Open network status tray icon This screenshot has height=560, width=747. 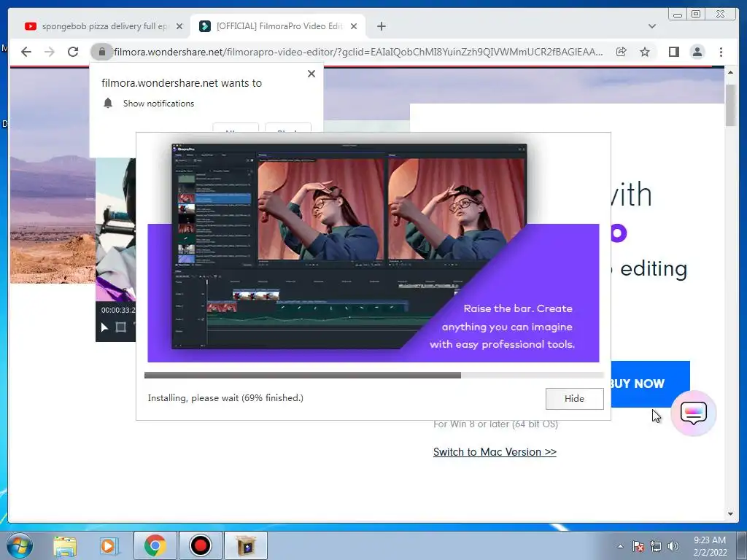click(656, 546)
